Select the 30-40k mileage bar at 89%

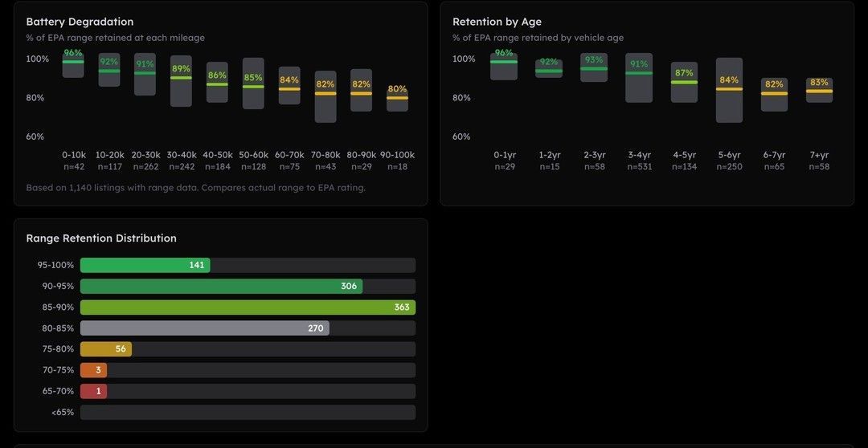[x=181, y=81]
